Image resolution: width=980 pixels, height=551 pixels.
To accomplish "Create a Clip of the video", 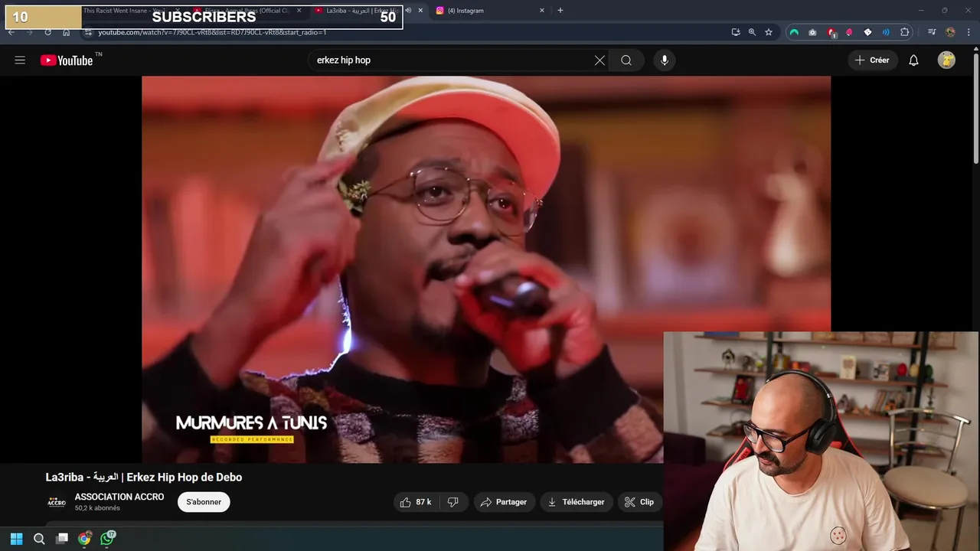I will click(640, 502).
